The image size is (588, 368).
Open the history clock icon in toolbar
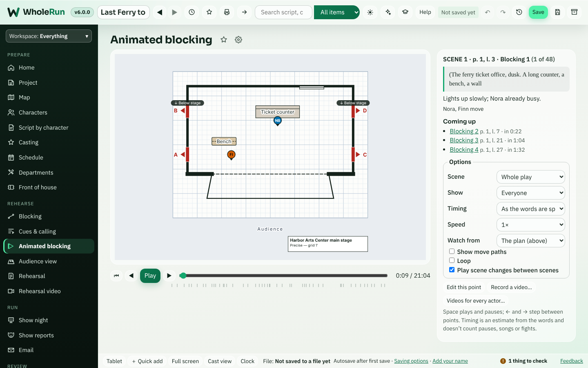[x=192, y=12]
